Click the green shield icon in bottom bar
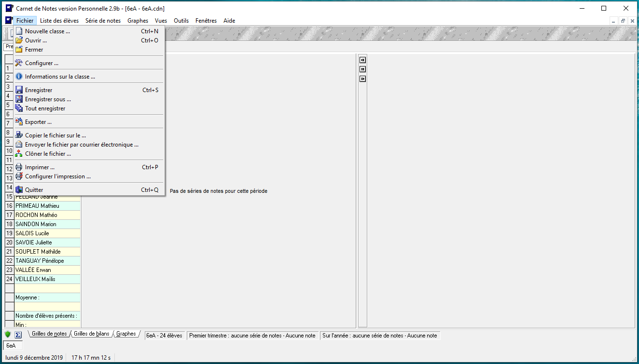The width and height of the screenshot is (639, 364). 8,335
